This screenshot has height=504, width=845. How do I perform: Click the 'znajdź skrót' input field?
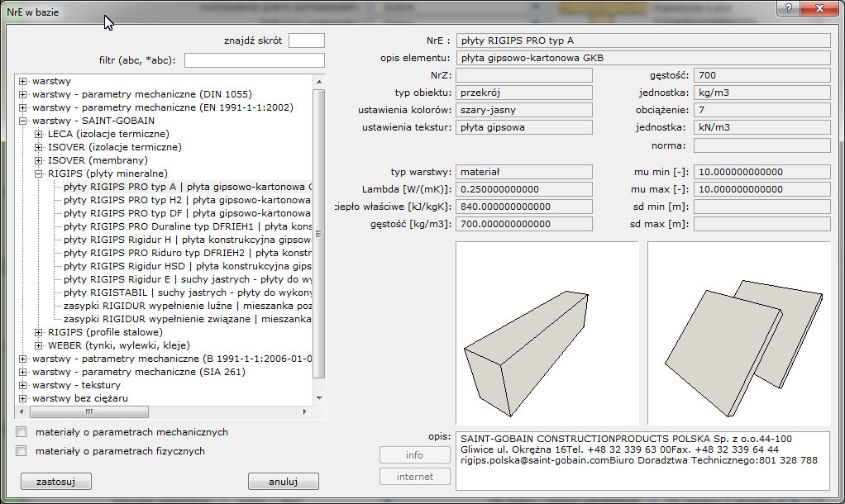(x=307, y=40)
